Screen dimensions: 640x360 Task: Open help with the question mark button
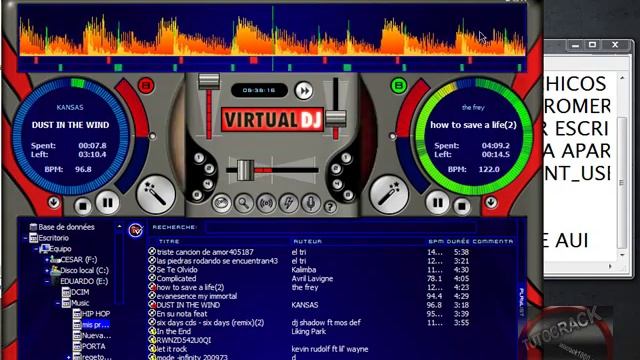pyautogui.click(x=330, y=207)
